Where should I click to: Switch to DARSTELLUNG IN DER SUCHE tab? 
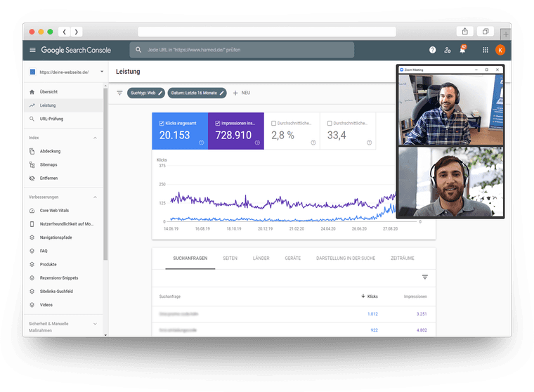tap(345, 258)
